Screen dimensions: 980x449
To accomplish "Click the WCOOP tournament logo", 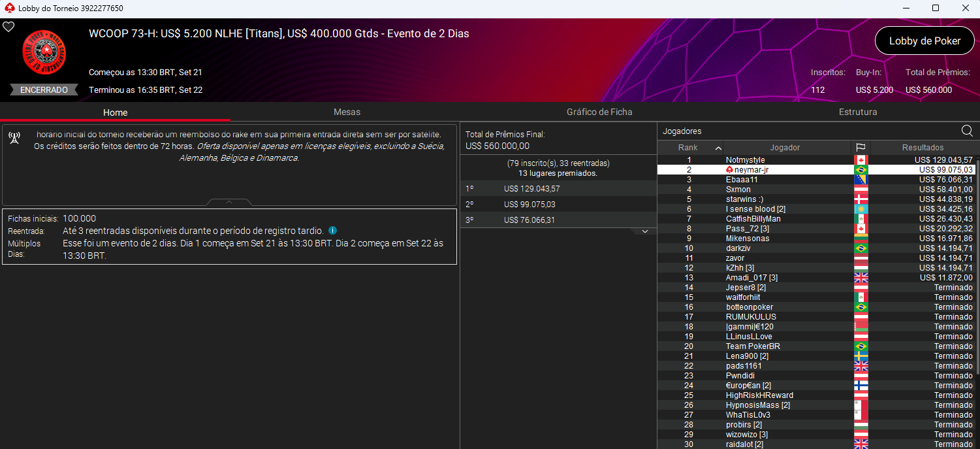I will (x=44, y=53).
